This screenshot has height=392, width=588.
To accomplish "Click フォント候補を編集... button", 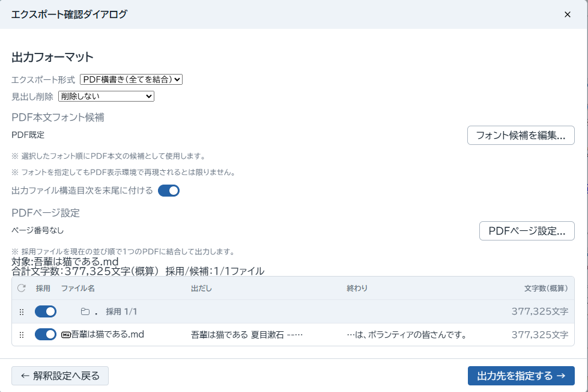I will (521, 135).
